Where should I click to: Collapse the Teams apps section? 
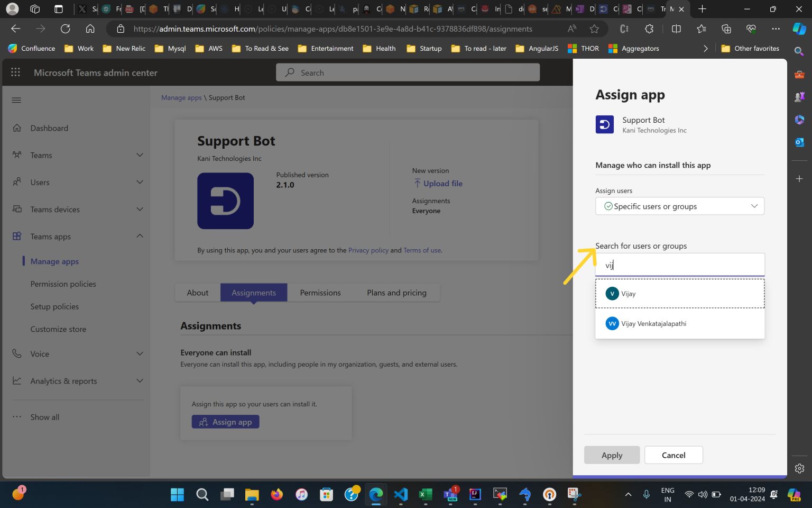[x=140, y=236]
